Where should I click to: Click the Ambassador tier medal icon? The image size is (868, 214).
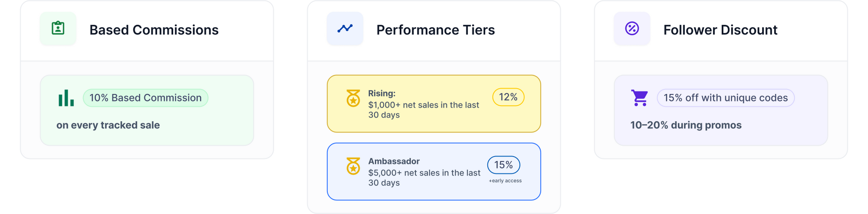click(353, 166)
